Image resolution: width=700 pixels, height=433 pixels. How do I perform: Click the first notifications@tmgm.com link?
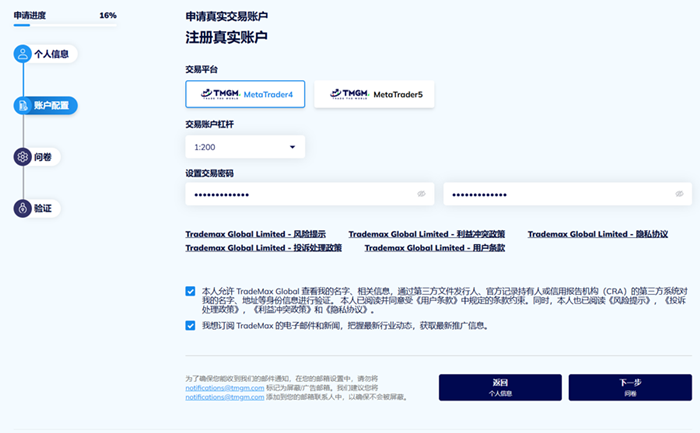[x=225, y=388]
